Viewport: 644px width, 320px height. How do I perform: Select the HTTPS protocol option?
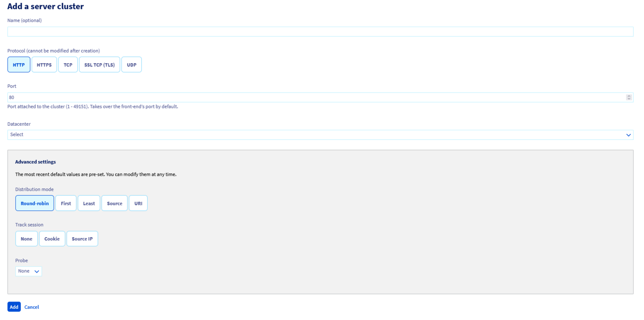click(44, 64)
